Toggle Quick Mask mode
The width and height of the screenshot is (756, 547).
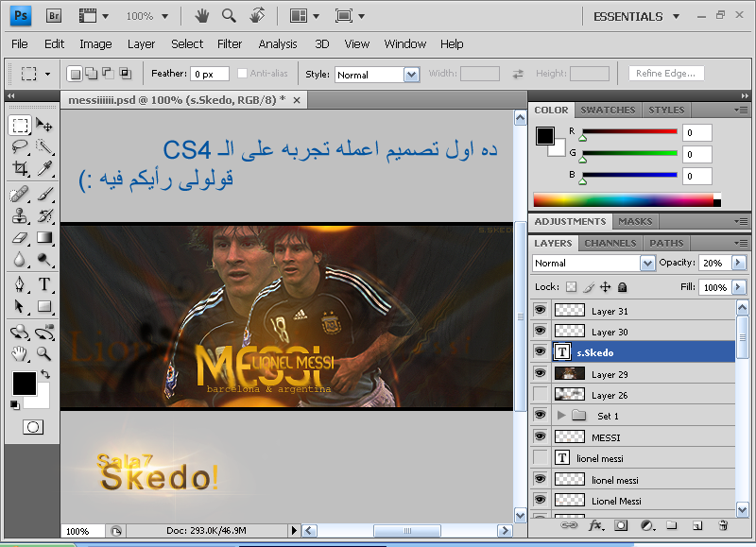coord(33,427)
